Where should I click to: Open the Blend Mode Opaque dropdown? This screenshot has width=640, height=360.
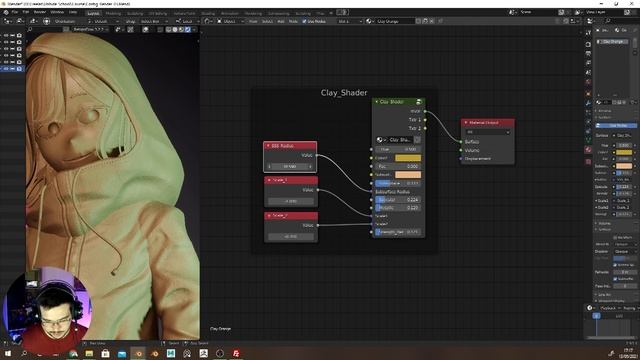tap(625, 244)
